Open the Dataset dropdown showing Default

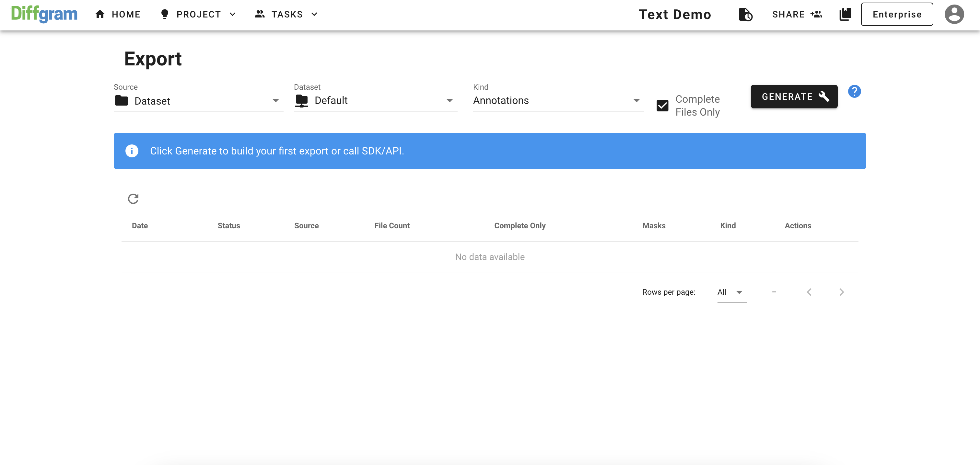pyautogui.click(x=376, y=101)
